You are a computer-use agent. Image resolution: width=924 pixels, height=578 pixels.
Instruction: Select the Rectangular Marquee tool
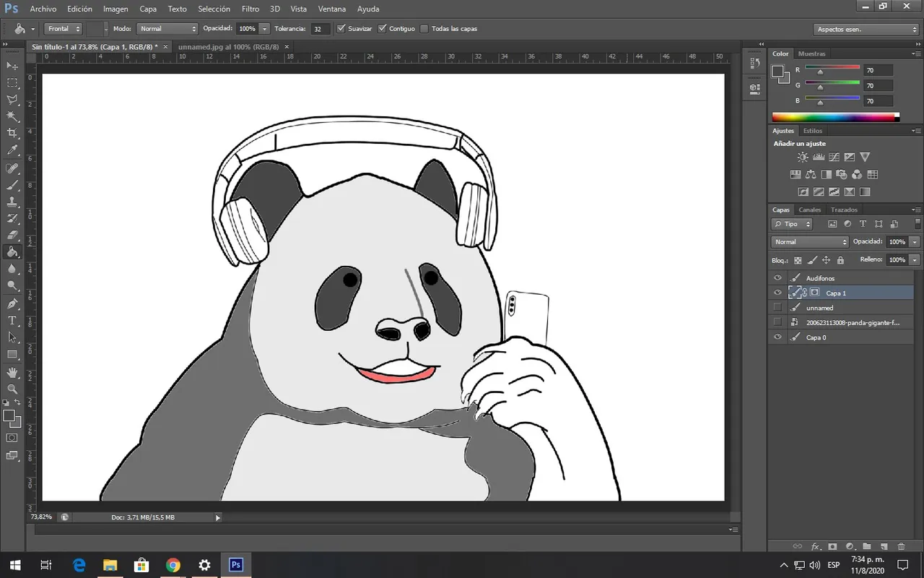12,83
